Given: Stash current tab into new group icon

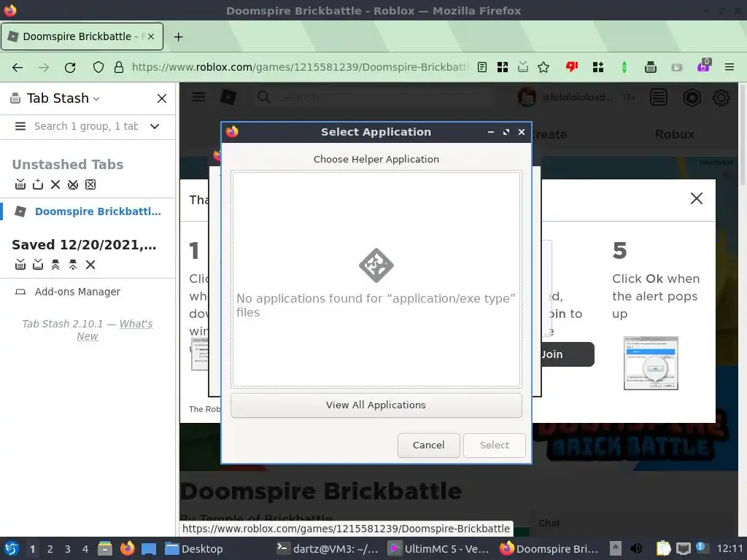Looking at the screenshot, I should 38,184.
